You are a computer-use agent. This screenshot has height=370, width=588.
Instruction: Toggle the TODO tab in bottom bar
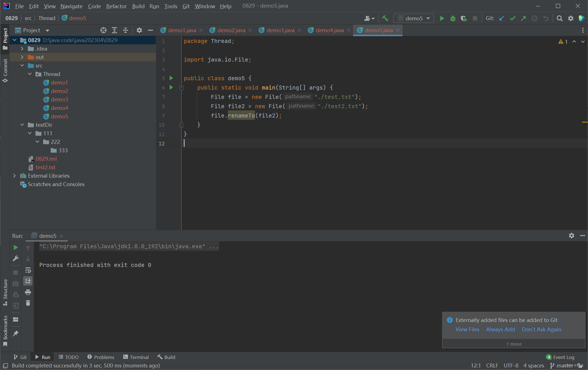click(69, 357)
